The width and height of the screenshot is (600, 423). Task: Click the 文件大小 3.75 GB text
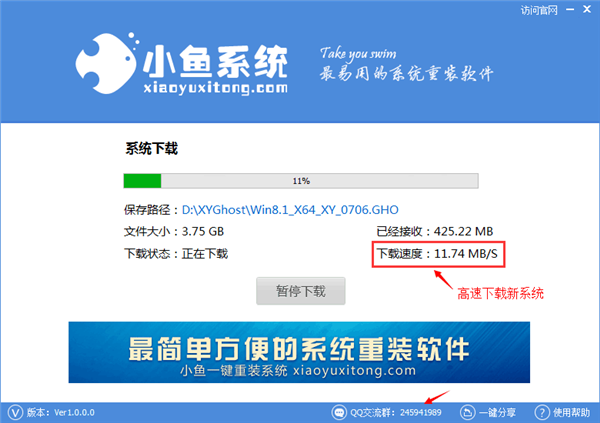coord(174,232)
